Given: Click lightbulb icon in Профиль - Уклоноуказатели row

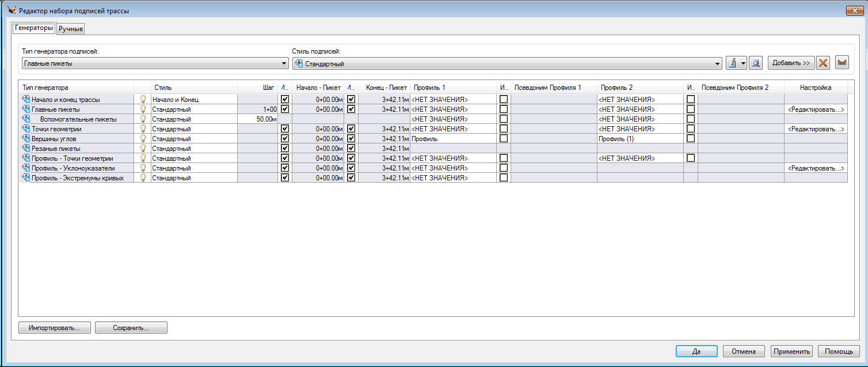Looking at the screenshot, I should [143, 168].
